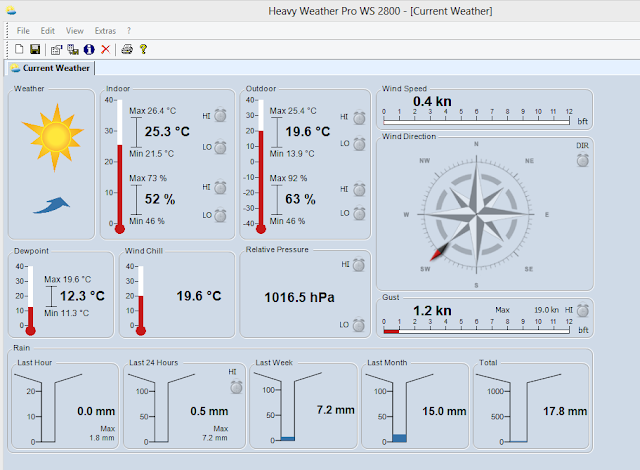Click the wind direction compass rose
640x470 pixels.
click(x=476, y=214)
